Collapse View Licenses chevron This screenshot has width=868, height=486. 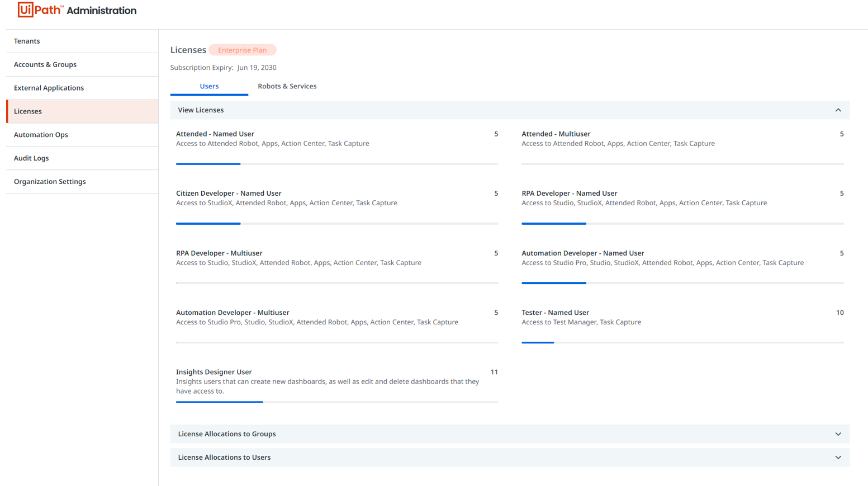pyautogui.click(x=838, y=110)
